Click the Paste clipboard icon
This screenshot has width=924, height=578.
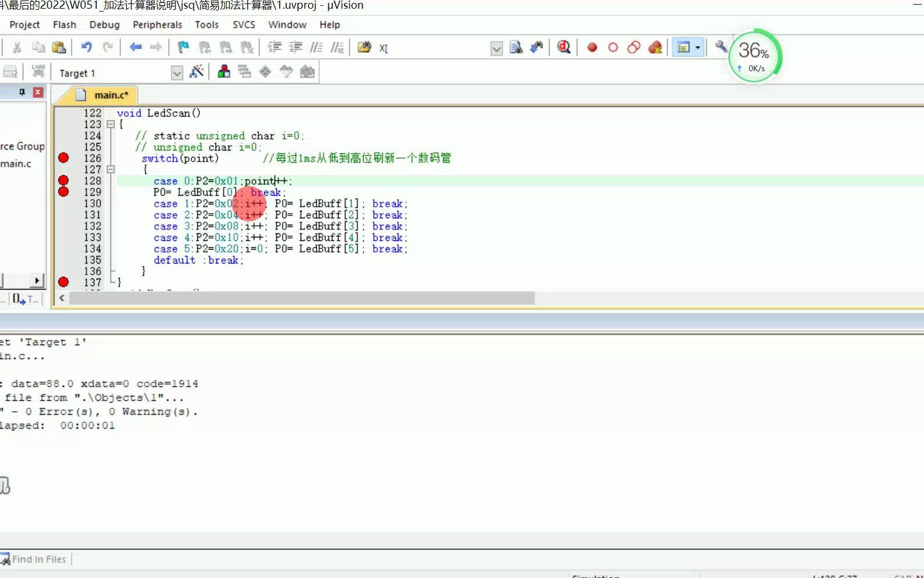(x=59, y=47)
